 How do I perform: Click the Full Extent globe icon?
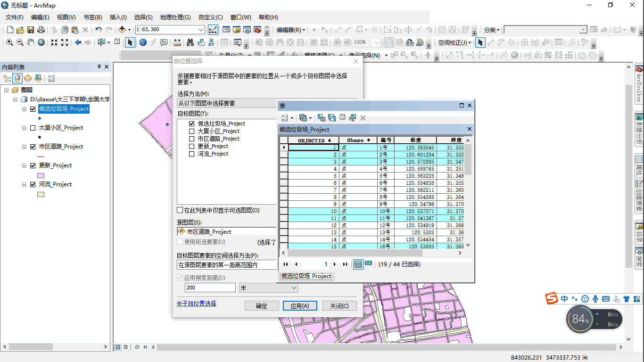click(x=41, y=42)
